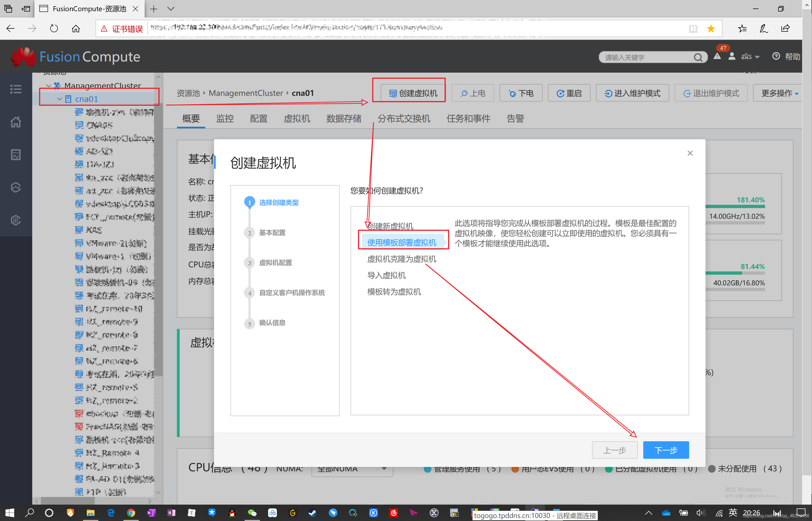The width and height of the screenshot is (812, 521).
Task: Switch to the 配置 tab
Action: 259,119
